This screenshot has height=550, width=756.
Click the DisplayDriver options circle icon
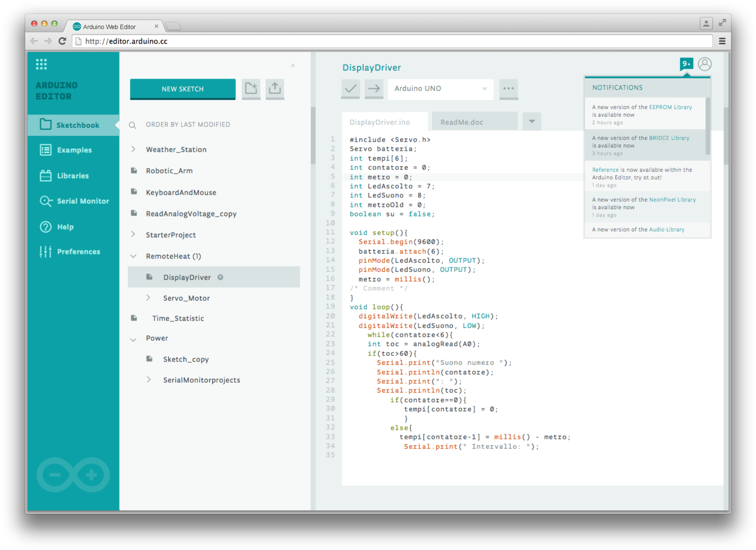coord(220,277)
